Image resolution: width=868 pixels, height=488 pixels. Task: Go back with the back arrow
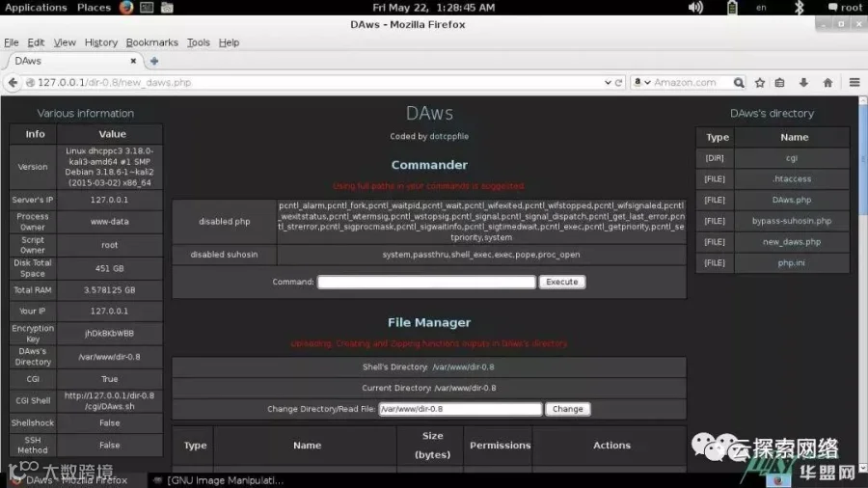(13, 82)
